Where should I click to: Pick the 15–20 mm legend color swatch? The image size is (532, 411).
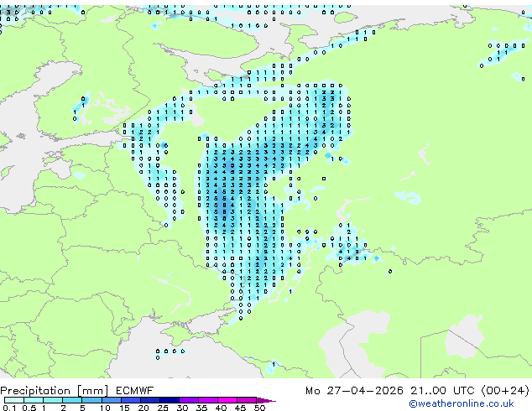coord(131,400)
